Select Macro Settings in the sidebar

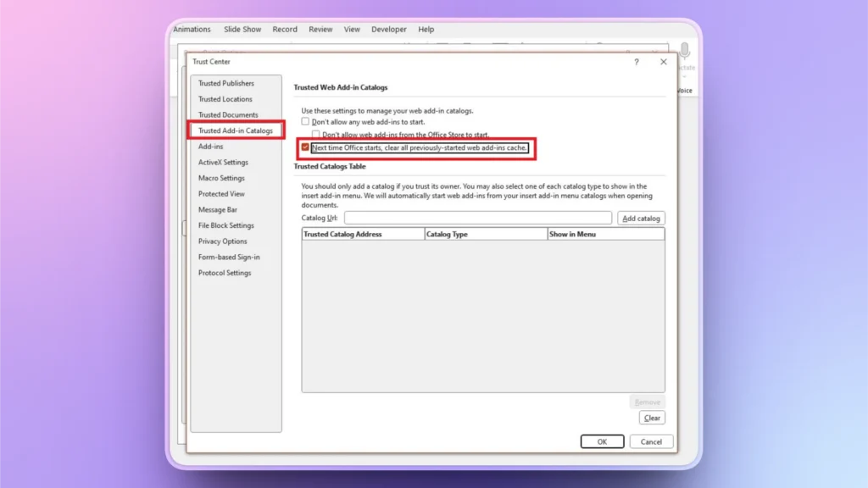(x=224, y=178)
